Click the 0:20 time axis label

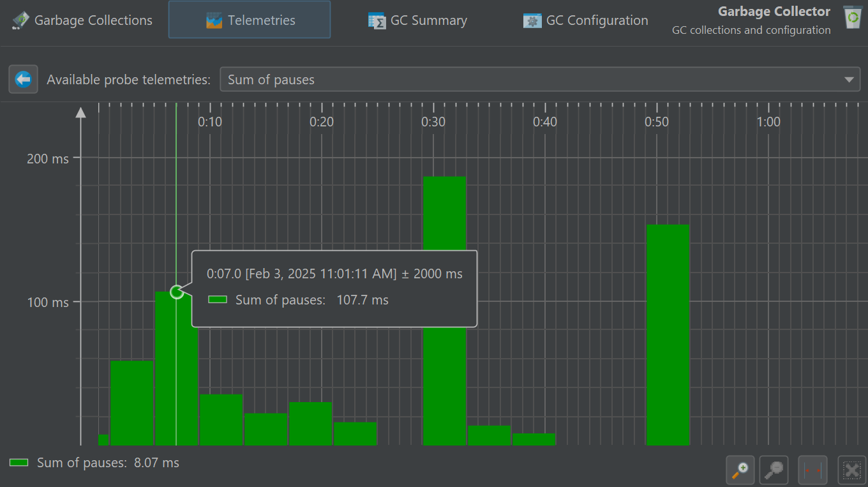(322, 123)
